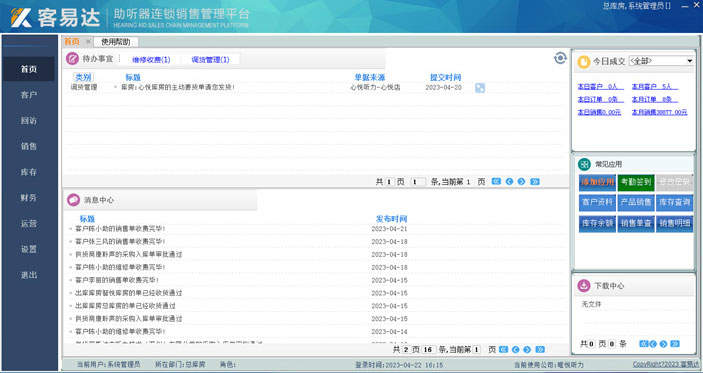
Task: Click the chat bubble icon beside 消息中心
Action: point(74,200)
